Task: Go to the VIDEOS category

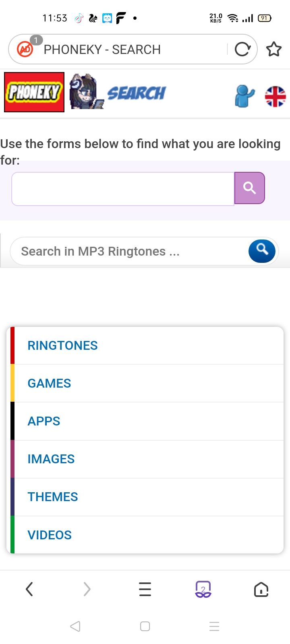Action: (50, 535)
